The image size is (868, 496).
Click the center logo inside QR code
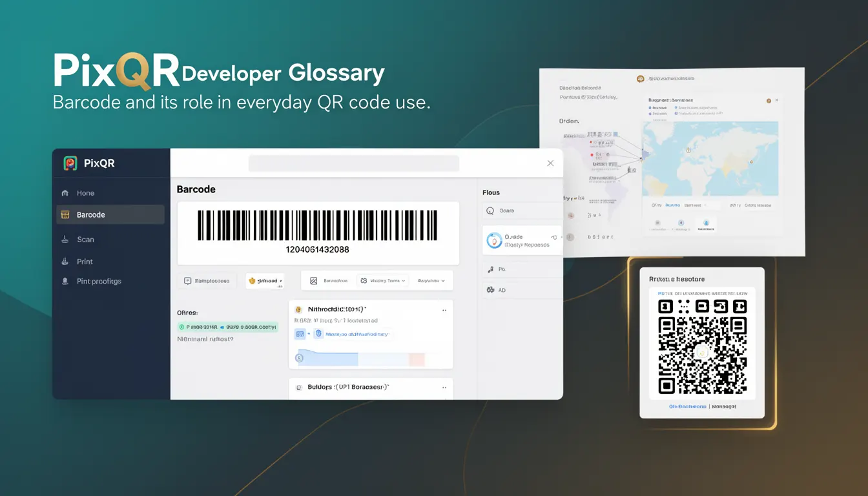coord(702,353)
